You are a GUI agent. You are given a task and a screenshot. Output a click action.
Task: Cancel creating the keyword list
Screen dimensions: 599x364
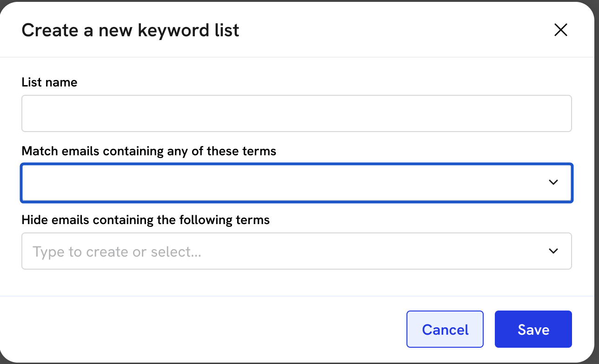point(445,330)
